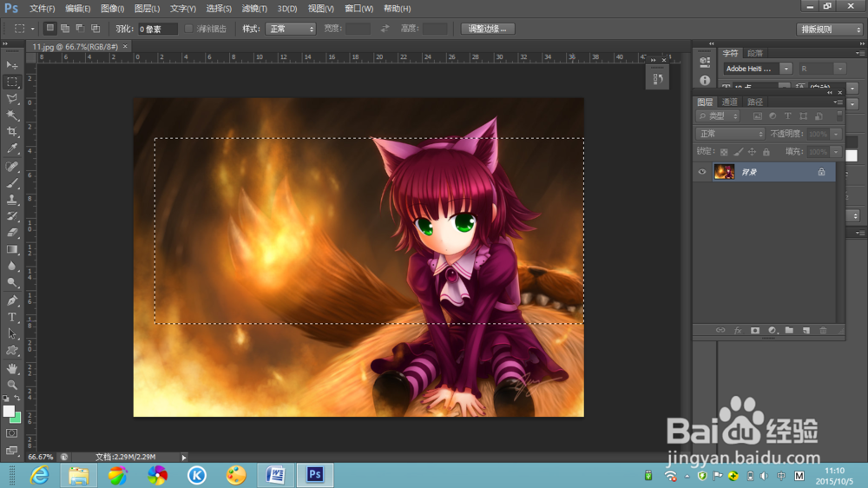
Task: Create a new group folder icon
Action: tap(789, 330)
